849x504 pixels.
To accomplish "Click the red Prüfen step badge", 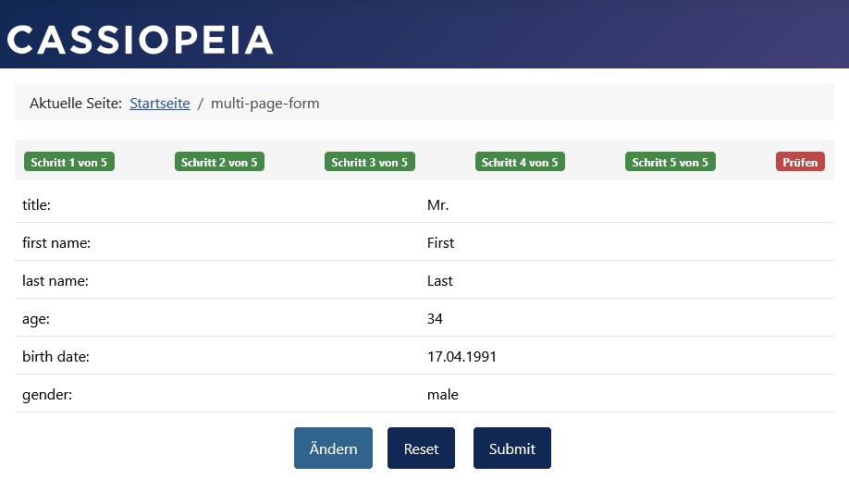I will [800, 163].
